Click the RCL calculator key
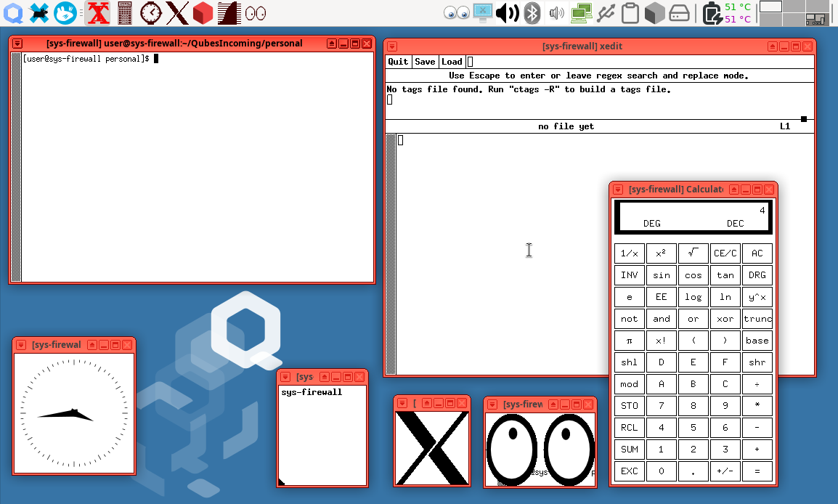Screen dimensions: 838x504 [629, 428]
